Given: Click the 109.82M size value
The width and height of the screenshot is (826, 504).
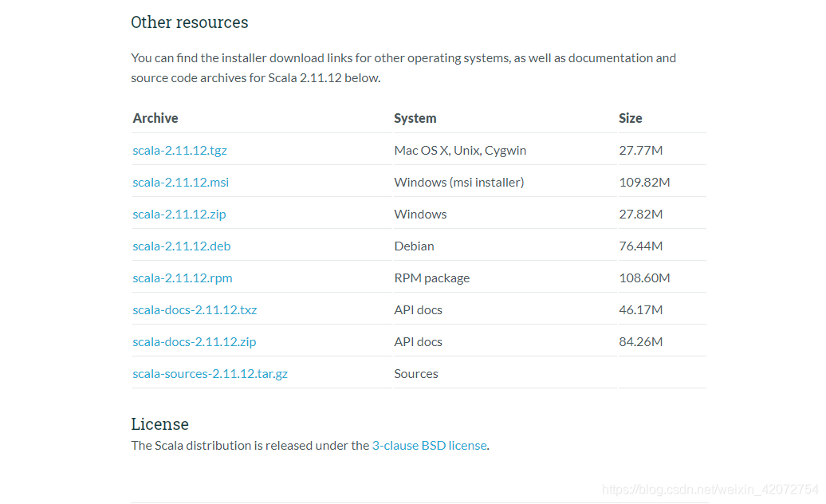Looking at the screenshot, I should [x=644, y=182].
